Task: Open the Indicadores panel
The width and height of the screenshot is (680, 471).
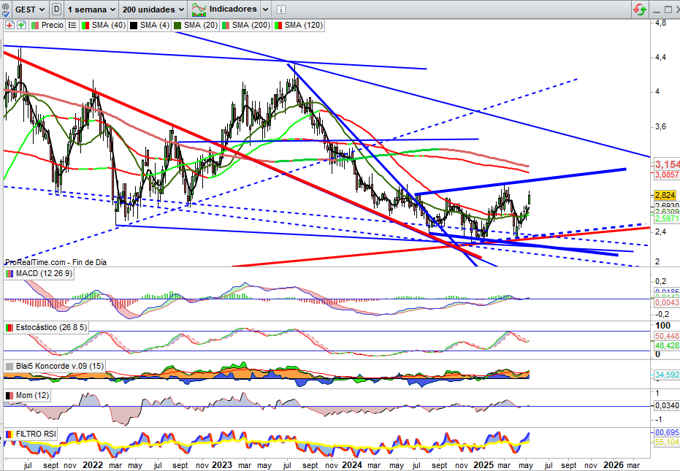Action: pyautogui.click(x=232, y=9)
